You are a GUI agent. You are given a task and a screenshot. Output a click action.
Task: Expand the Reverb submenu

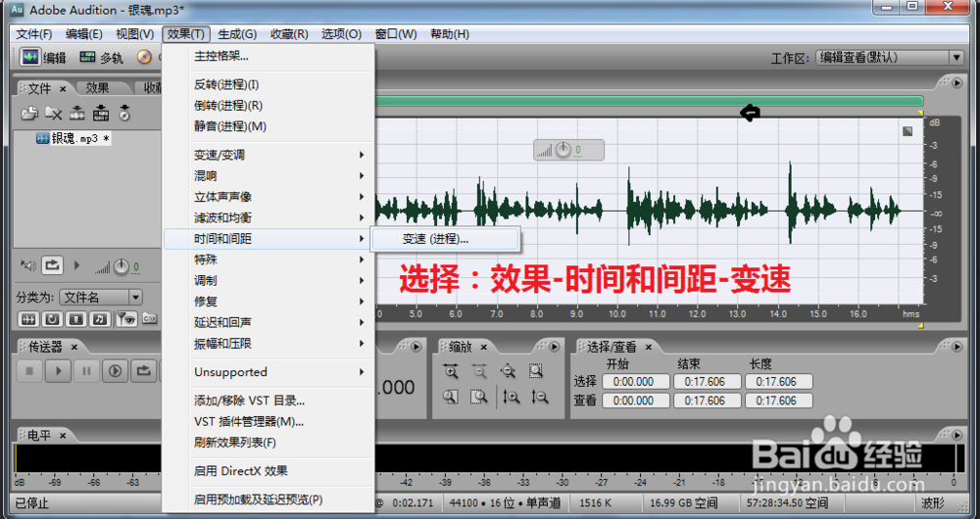tap(269, 176)
